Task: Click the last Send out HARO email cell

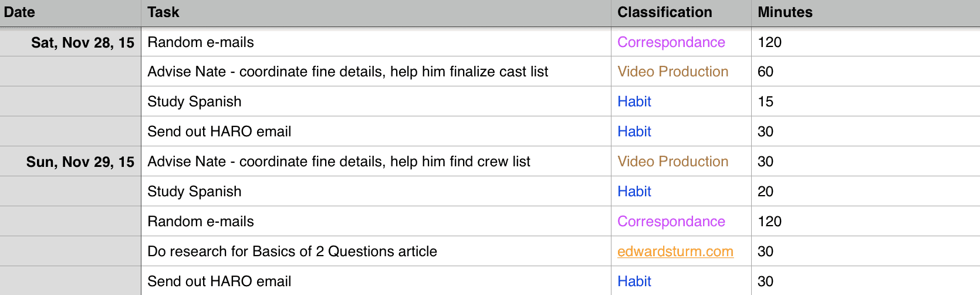Action: click(376, 281)
